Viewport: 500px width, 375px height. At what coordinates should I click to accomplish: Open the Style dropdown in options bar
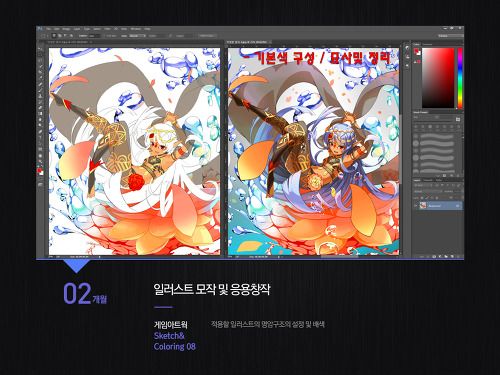pyautogui.click(x=137, y=35)
